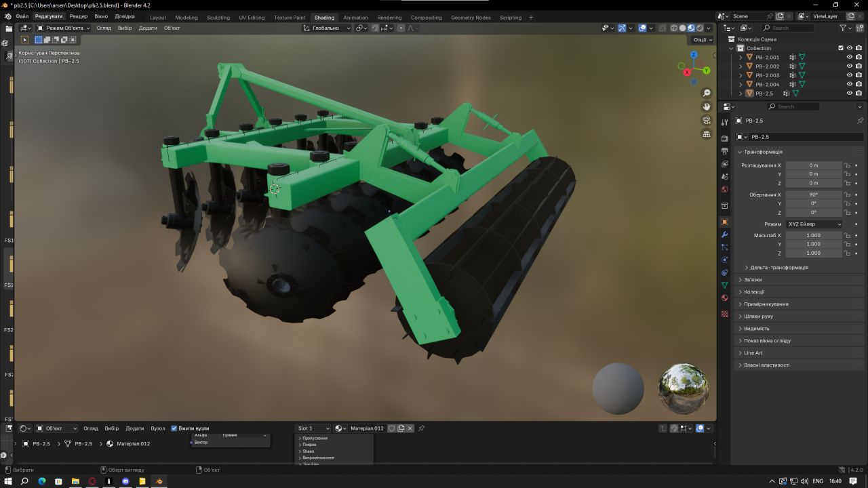868x488 pixels.
Task: Select material preview shading
Action: pyautogui.click(x=691, y=28)
